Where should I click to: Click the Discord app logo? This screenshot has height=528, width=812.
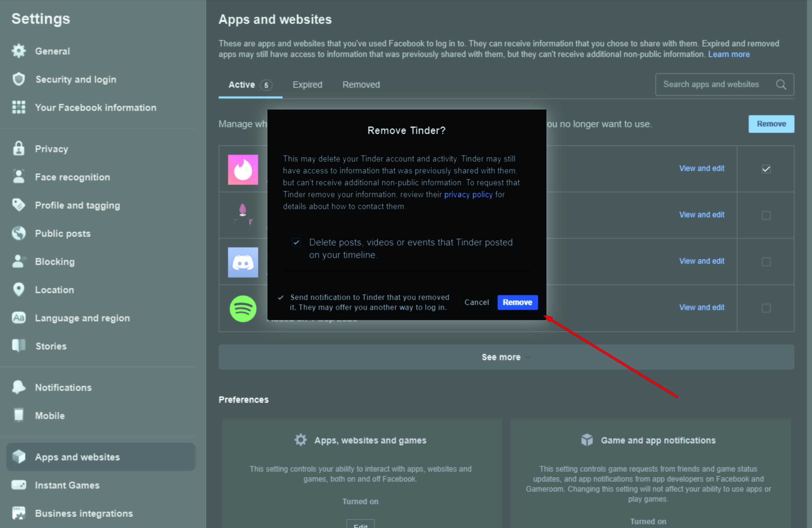(x=243, y=262)
